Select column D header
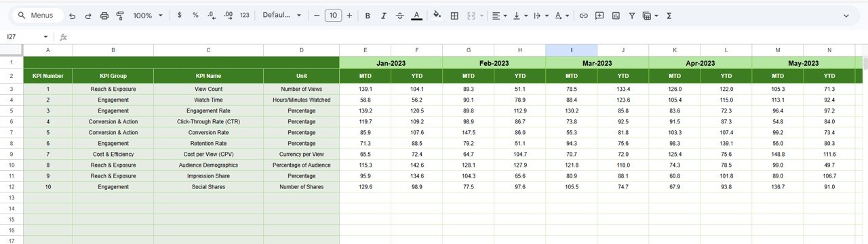868x244 pixels. coord(301,50)
